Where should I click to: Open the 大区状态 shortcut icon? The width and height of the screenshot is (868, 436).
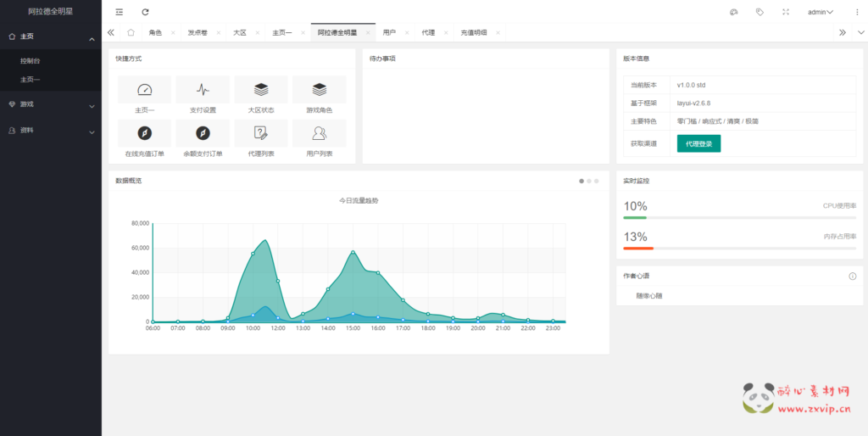pyautogui.click(x=261, y=89)
